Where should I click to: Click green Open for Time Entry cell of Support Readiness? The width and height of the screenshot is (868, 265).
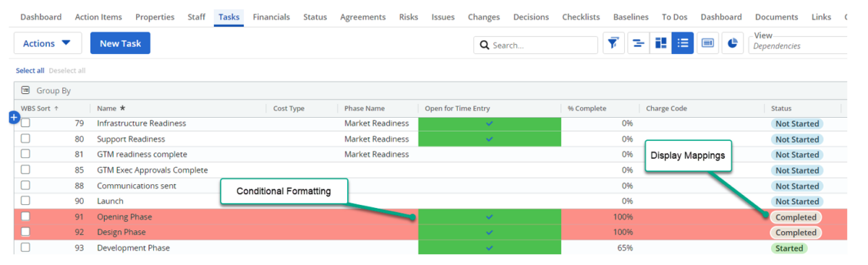490,139
